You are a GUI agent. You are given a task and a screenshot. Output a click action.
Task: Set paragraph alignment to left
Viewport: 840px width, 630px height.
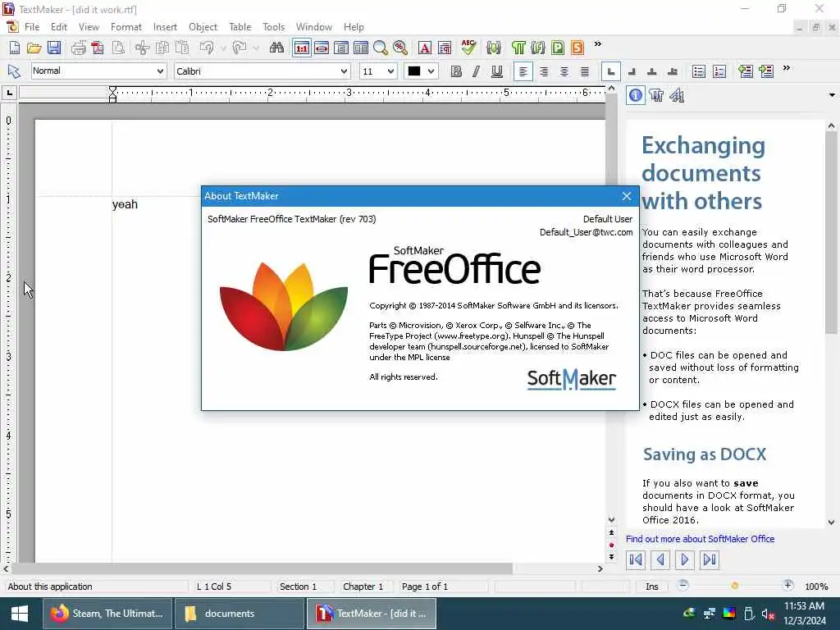[523, 71]
